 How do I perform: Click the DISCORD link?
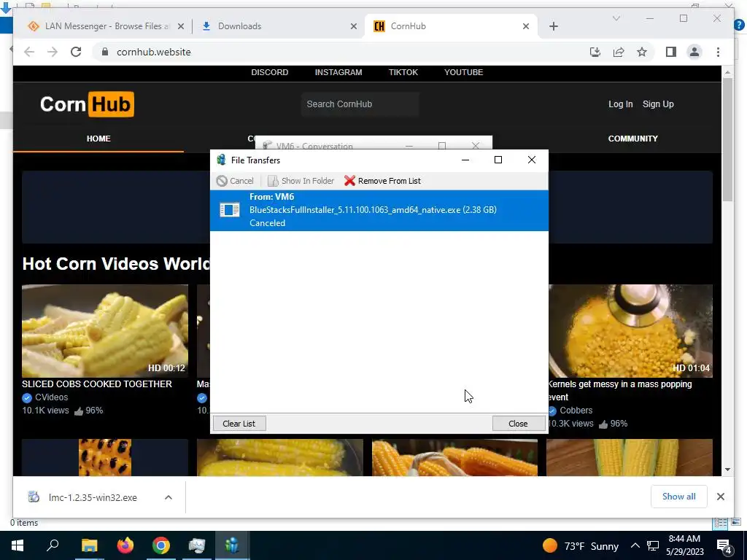pos(270,72)
